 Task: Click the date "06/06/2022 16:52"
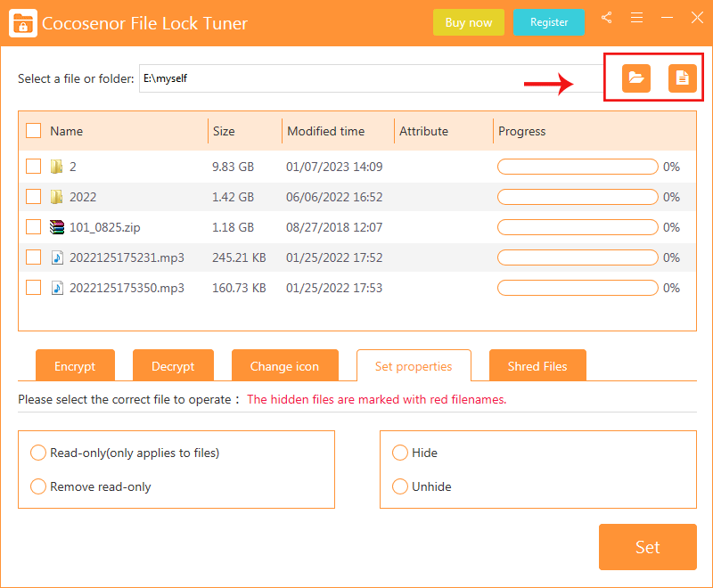[x=334, y=197]
